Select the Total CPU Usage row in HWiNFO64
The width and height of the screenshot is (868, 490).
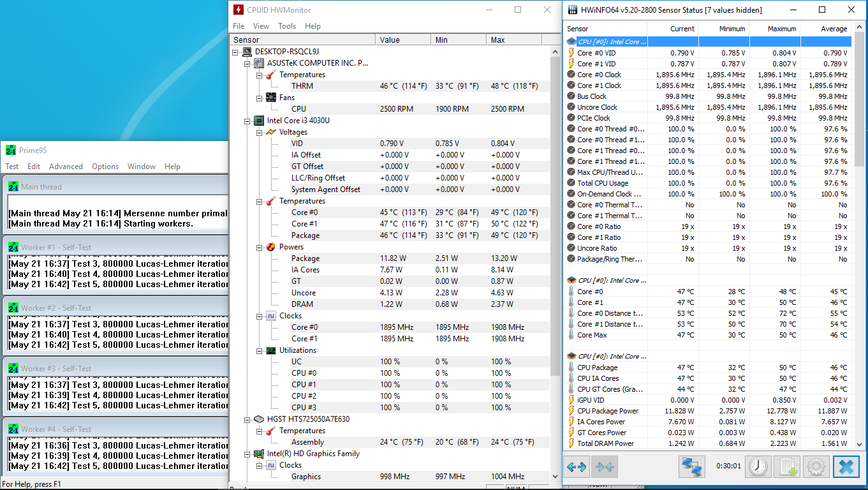click(708, 183)
